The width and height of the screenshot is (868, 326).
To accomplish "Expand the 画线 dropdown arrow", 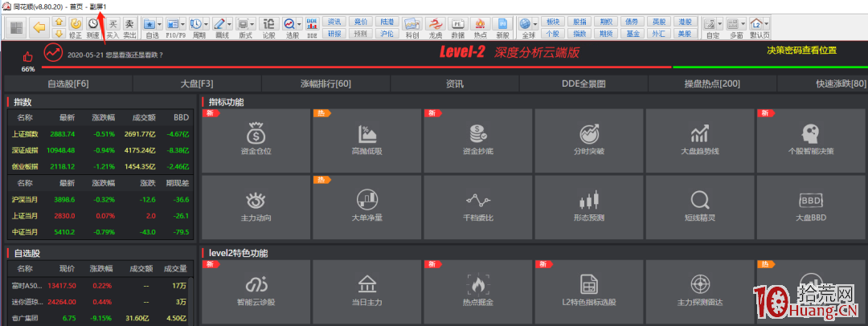I will click(229, 24).
